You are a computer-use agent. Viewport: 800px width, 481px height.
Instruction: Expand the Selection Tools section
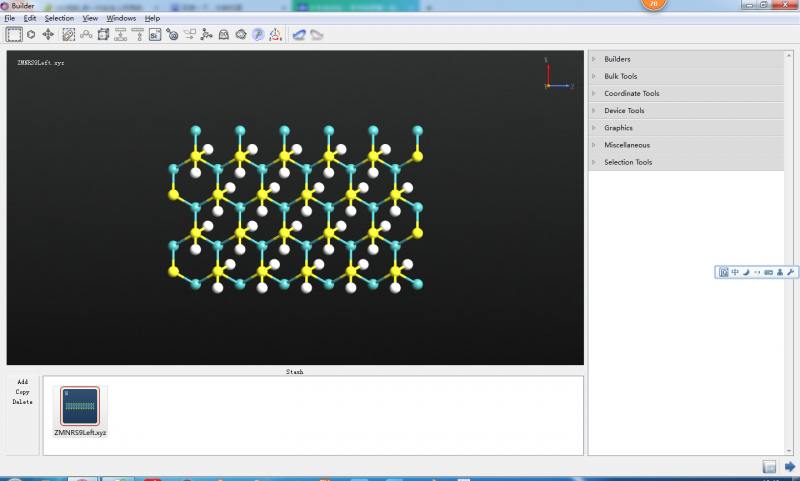point(628,162)
